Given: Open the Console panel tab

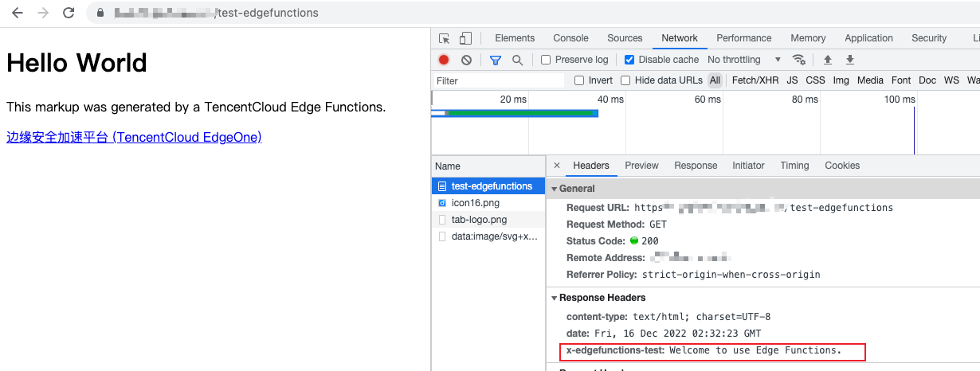Looking at the screenshot, I should point(570,38).
